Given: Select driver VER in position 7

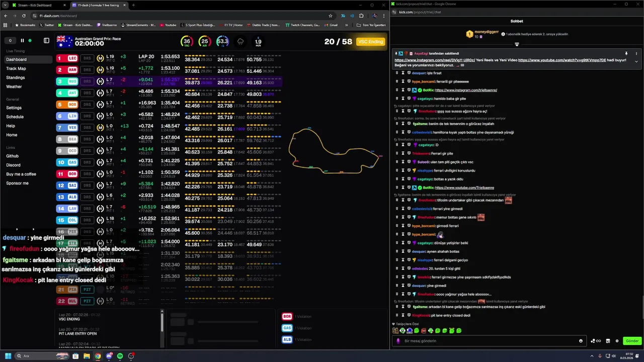Looking at the screenshot, I should [x=67, y=128].
